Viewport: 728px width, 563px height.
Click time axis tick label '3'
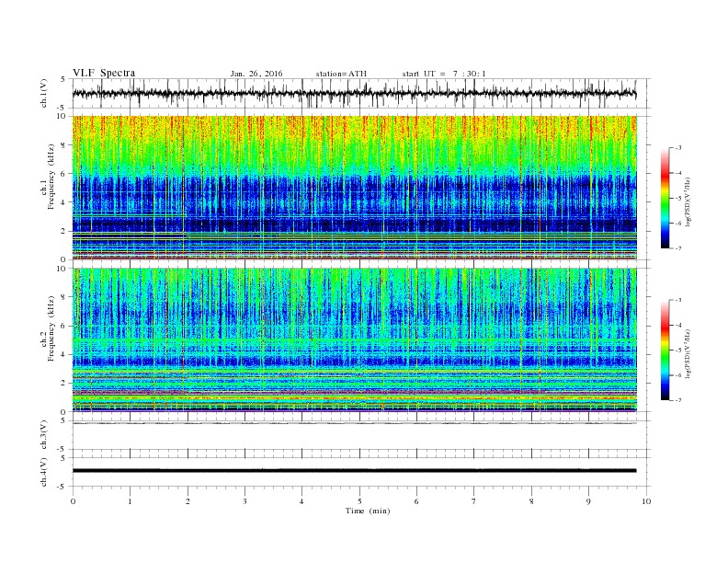245,501
